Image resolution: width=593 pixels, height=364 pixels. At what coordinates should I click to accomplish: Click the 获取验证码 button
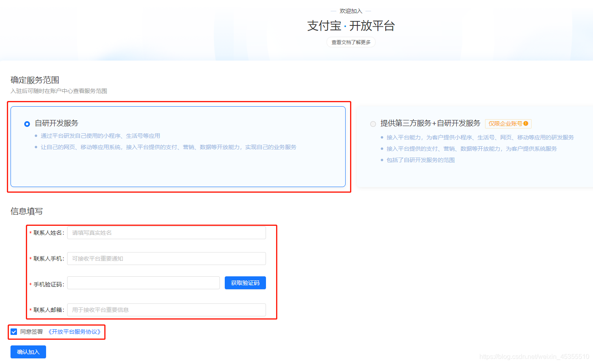245,283
